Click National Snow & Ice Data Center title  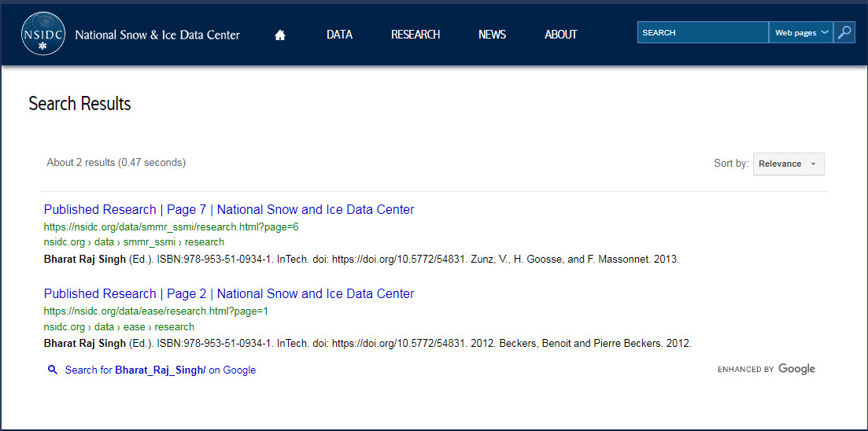tap(157, 35)
